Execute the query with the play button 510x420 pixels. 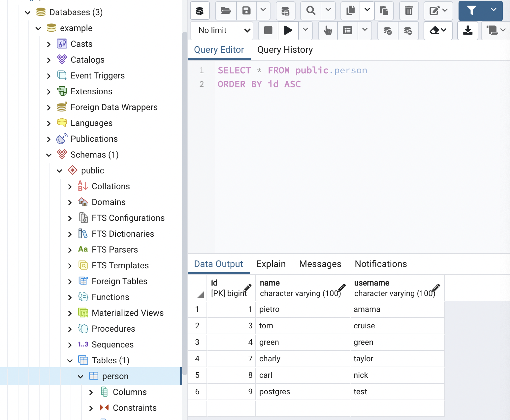(x=288, y=30)
